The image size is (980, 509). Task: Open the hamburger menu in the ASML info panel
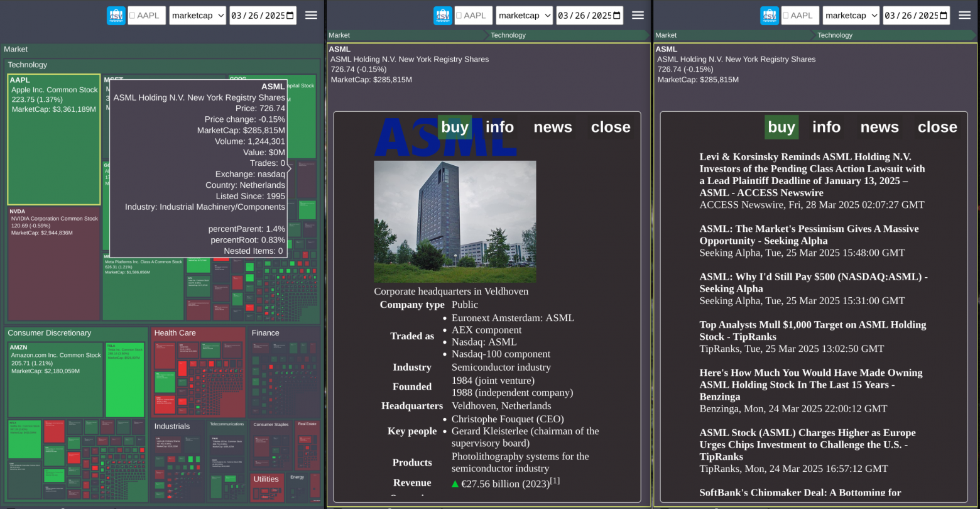[x=638, y=16]
